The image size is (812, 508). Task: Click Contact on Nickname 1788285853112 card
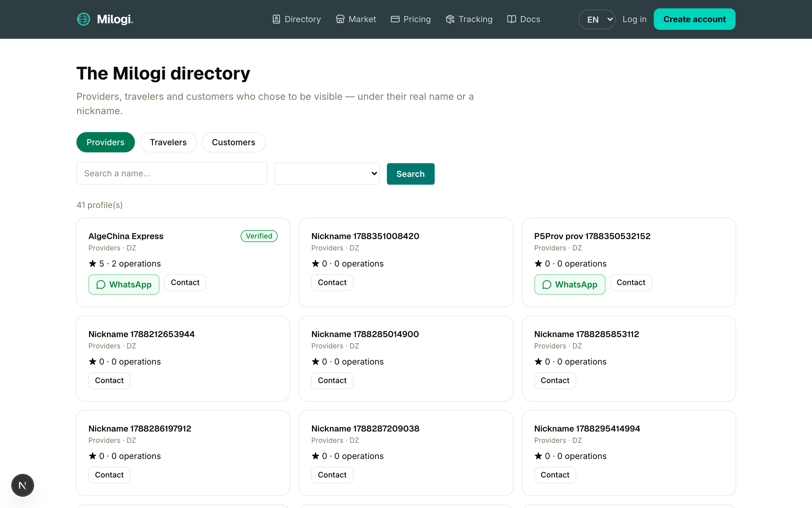coord(555,381)
